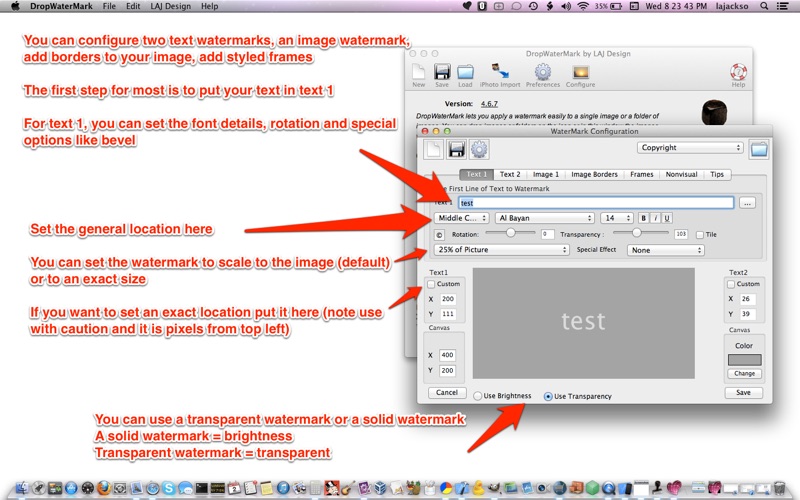Image resolution: width=800 pixels, height=500 pixels.
Task: Switch to the Frames tab
Action: tap(641, 174)
